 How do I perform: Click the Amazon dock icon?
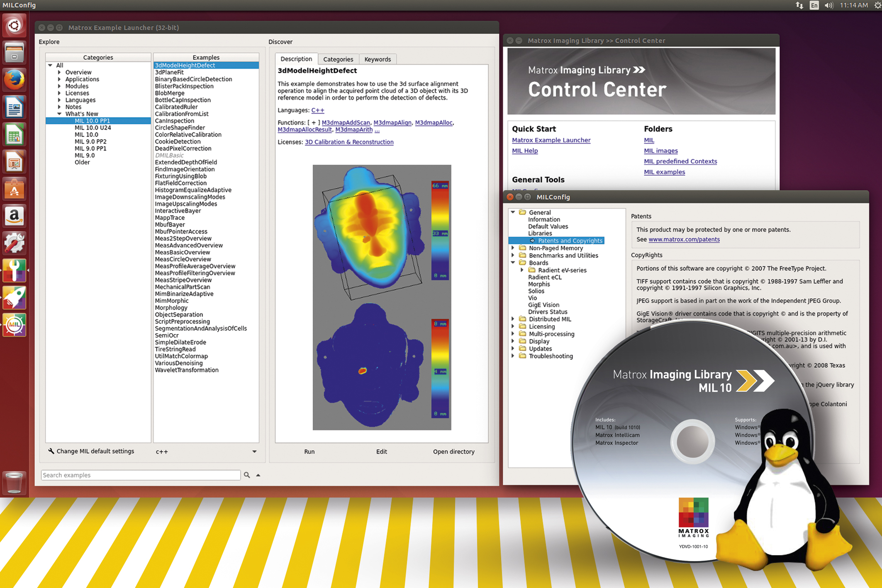pos(14,216)
